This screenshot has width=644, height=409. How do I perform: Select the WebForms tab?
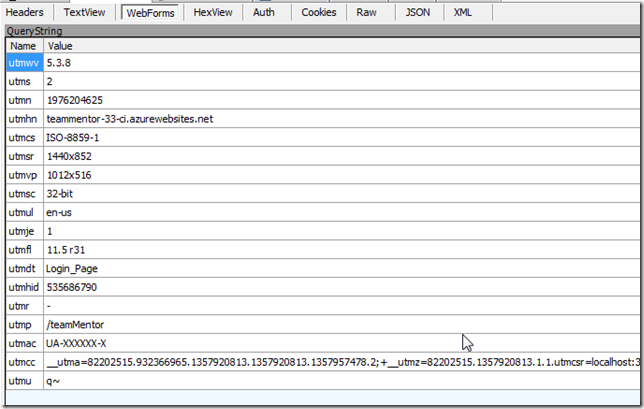[x=150, y=13]
